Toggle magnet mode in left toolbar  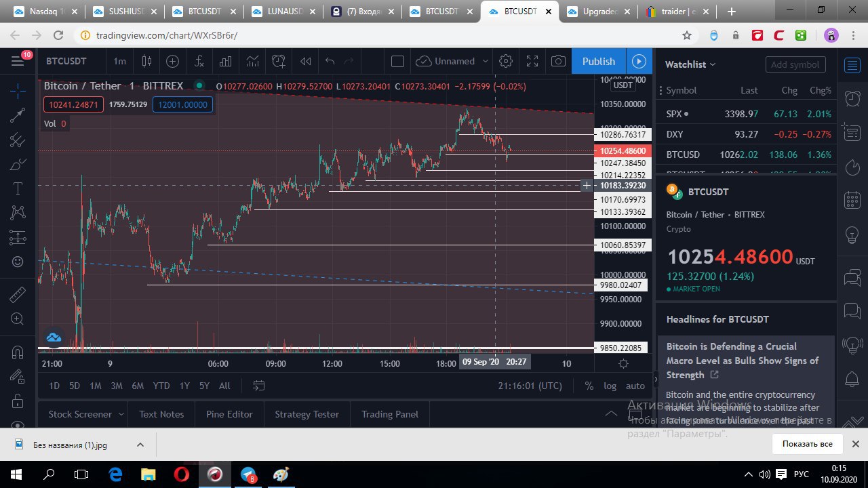(18, 352)
